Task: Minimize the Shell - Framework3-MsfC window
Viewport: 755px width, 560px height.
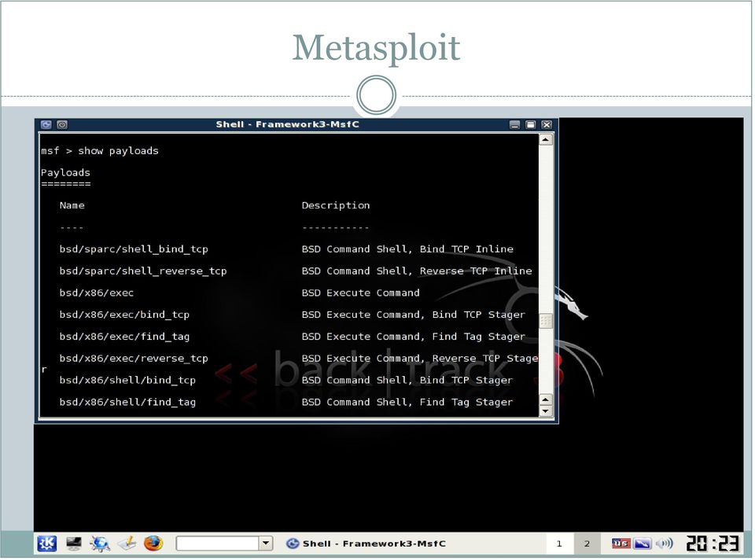Action: (x=514, y=125)
